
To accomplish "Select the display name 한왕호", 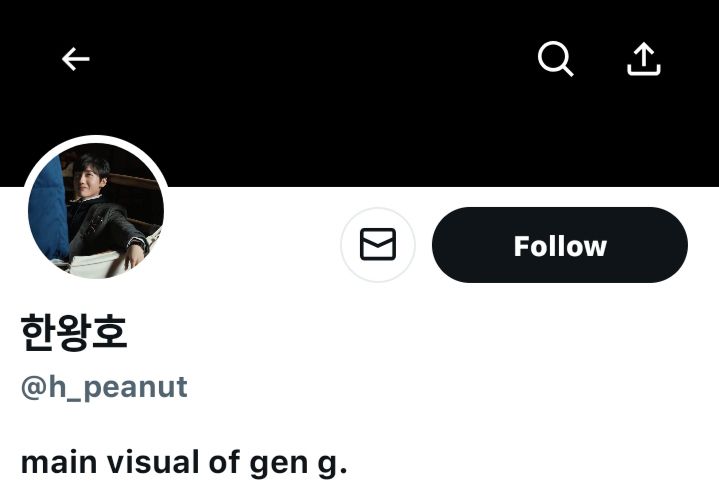I will coord(74,332).
